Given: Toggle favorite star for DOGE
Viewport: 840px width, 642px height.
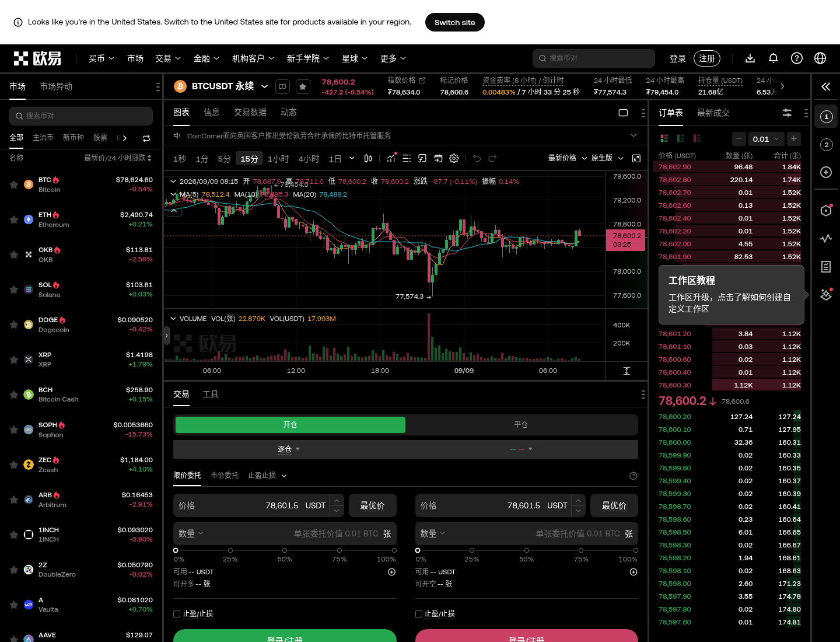Looking at the screenshot, I should tap(13, 325).
